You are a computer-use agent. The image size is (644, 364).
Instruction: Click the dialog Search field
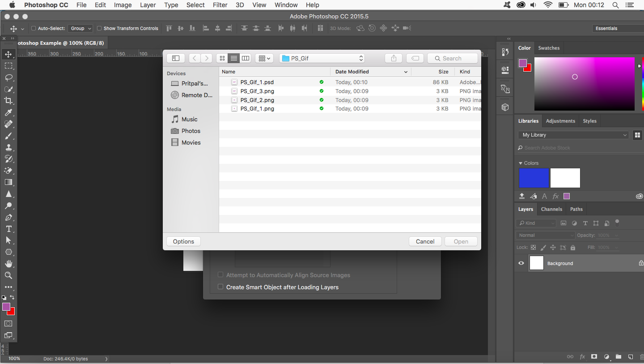[x=453, y=58]
